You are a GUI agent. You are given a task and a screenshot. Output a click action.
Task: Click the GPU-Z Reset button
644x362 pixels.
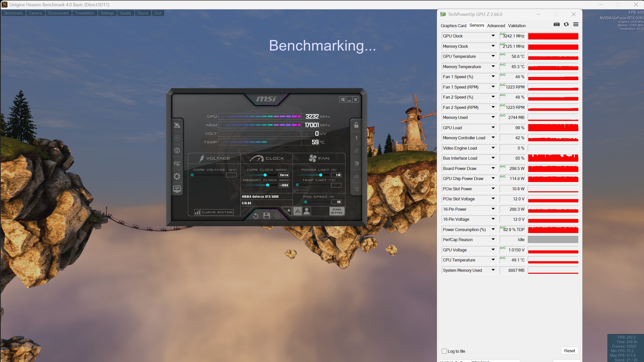[x=570, y=351]
